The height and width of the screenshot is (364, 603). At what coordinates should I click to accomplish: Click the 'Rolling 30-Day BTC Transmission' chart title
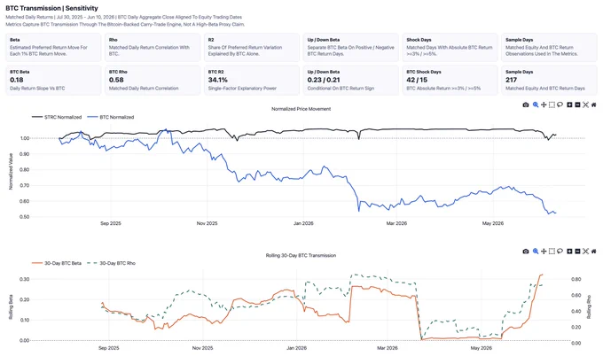[x=301, y=255]
